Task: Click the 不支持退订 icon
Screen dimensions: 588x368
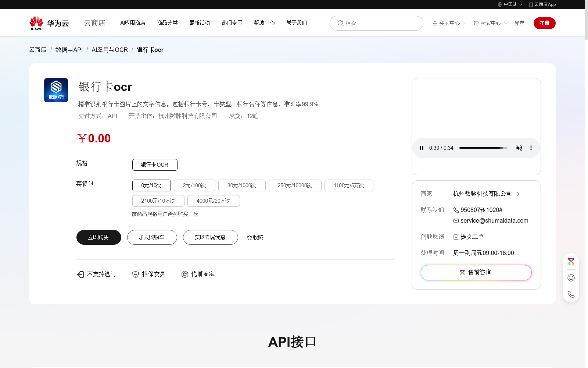Action: [80, 275]
